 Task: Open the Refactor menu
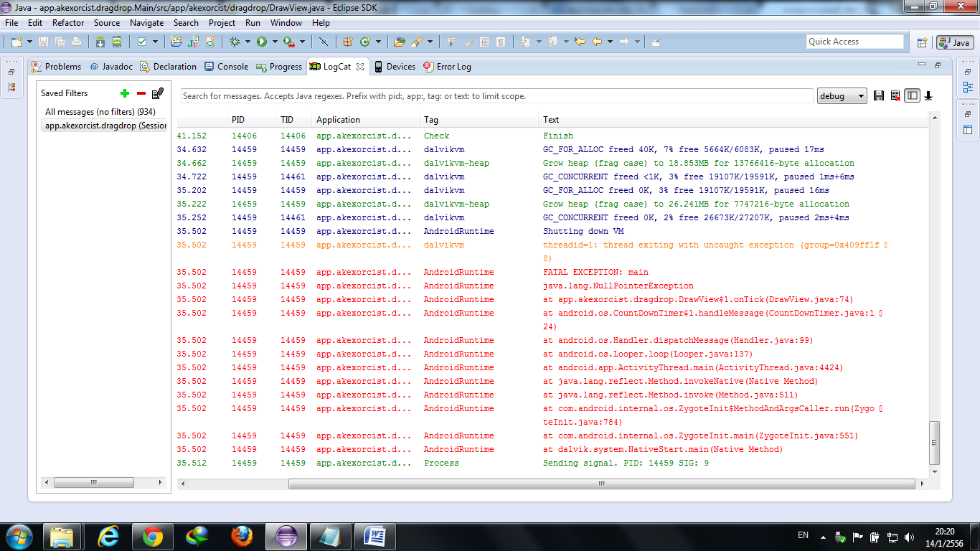68,23
